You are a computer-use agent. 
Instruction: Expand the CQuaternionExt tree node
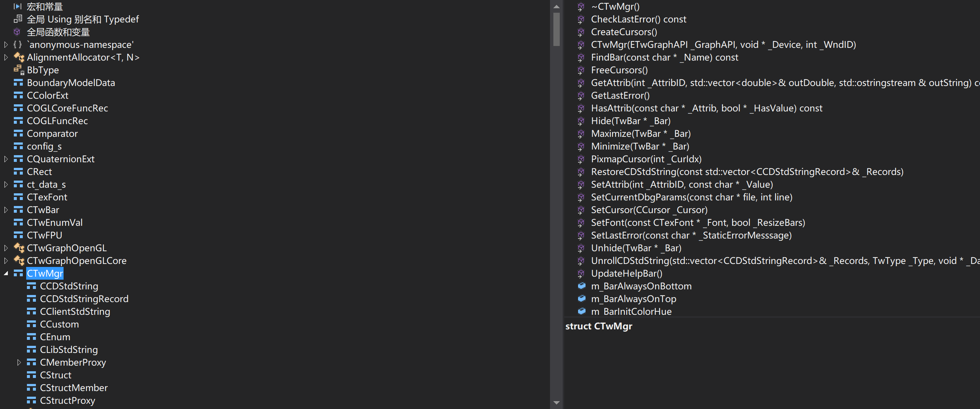coord(6,159)
